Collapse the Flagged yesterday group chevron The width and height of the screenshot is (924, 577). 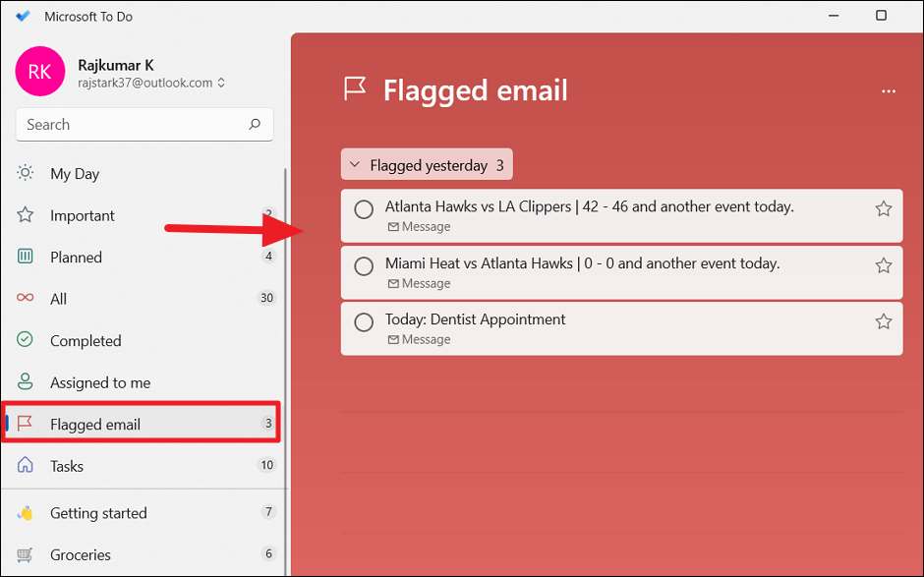click(355, 165)
